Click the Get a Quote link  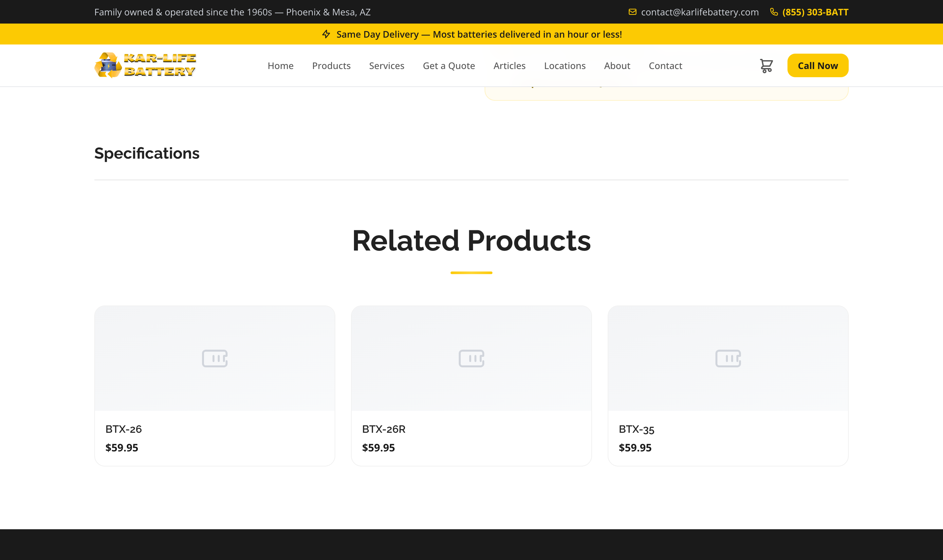(x=448, y=65)
